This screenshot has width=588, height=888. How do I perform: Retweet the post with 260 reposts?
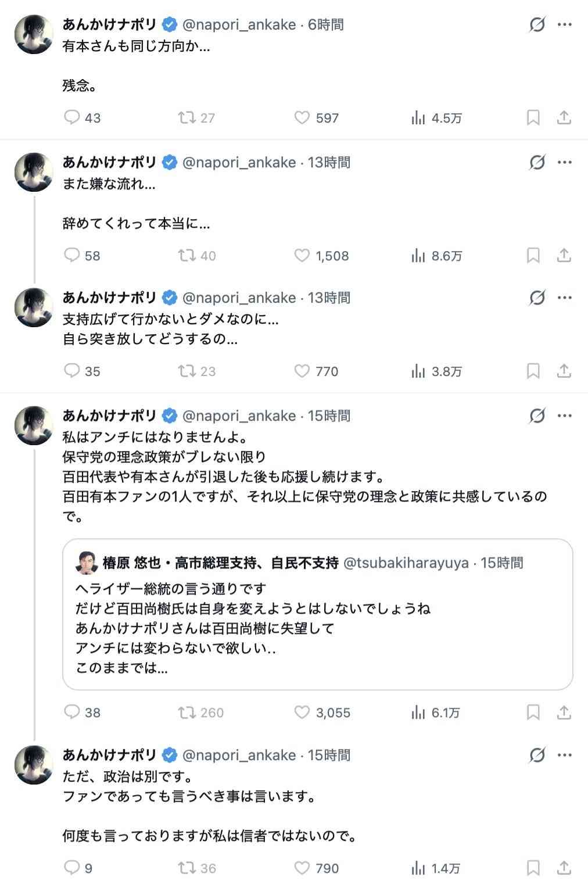coord(187,712)
